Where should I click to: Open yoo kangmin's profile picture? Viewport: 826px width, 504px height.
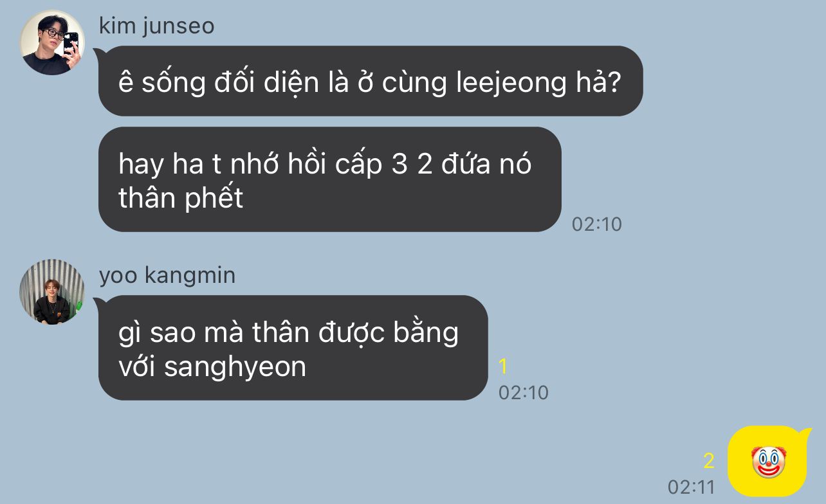pos(52,292)
